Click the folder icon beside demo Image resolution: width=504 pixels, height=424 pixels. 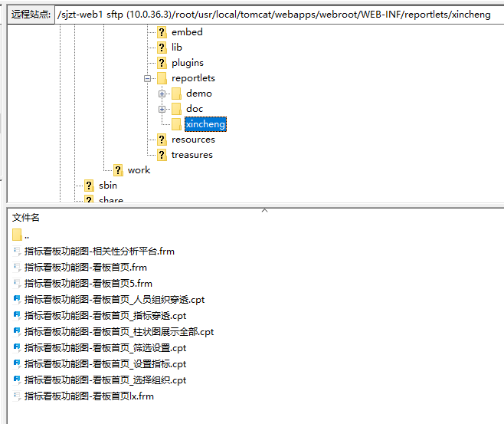pos(176,94)
